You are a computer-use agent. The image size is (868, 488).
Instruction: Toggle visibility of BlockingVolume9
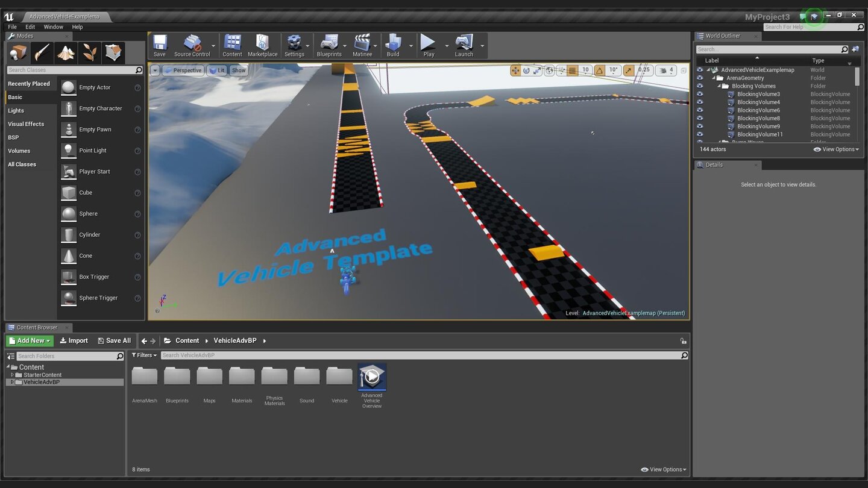coord(699,127)
